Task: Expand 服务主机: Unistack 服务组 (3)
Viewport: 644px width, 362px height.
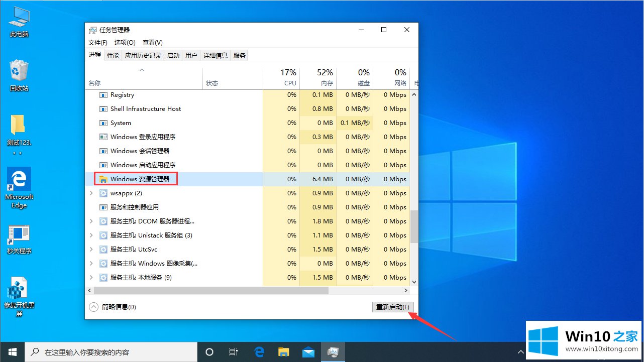Action: 91,235
